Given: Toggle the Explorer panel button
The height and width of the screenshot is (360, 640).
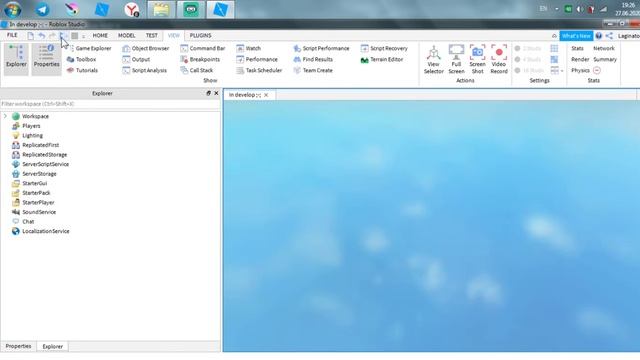Looking at the screenshot, I should click(x=16, y=60).
